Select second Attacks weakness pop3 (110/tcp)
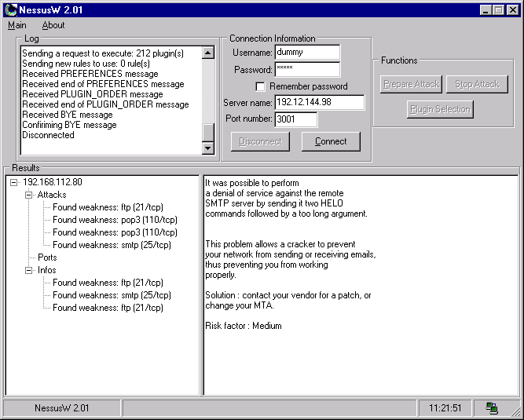Image resolution: width=524 pixels, height=420 pixels. (115, 232)
